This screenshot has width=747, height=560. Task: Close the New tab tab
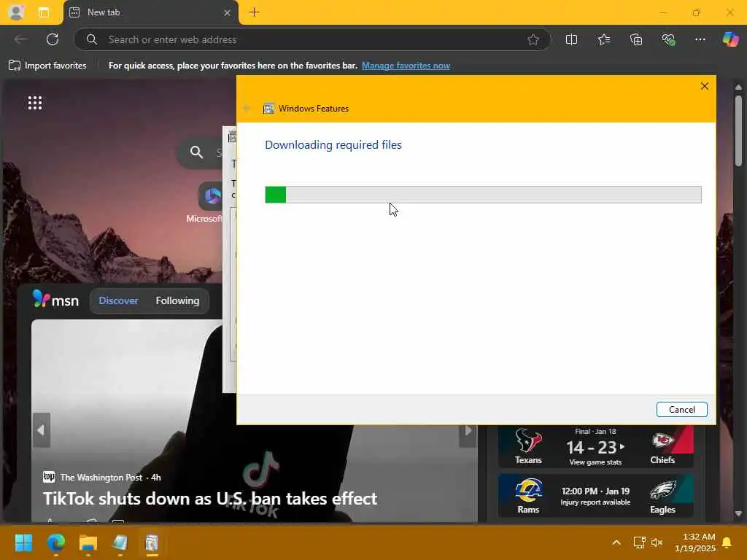(228, 12)
